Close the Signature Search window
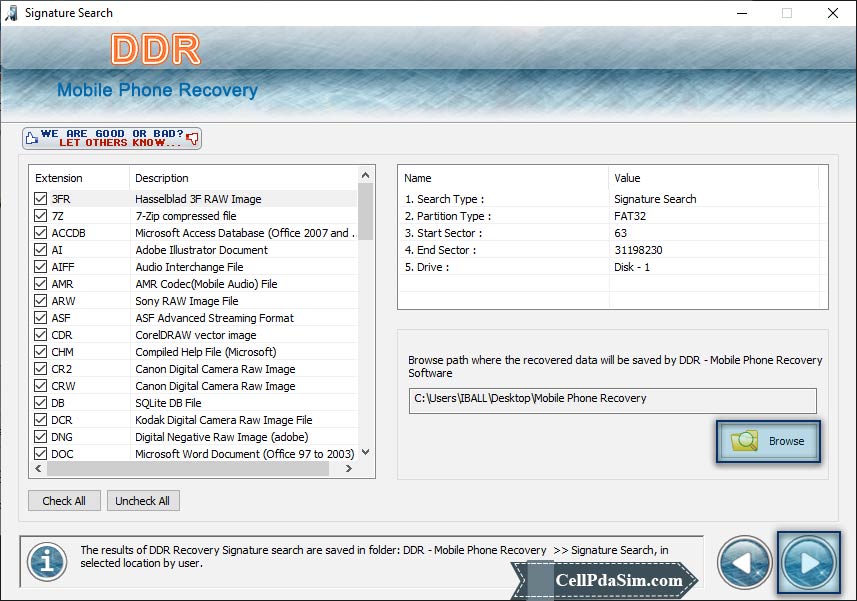Screen dimensions: 857x601 [833, 13]
